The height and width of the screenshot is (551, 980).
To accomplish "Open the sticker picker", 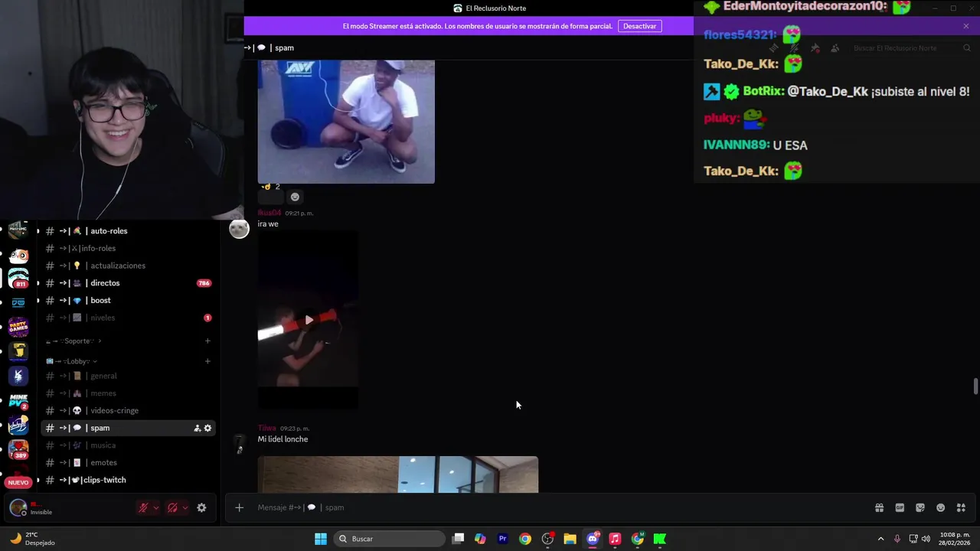I will tap(920, 507).
